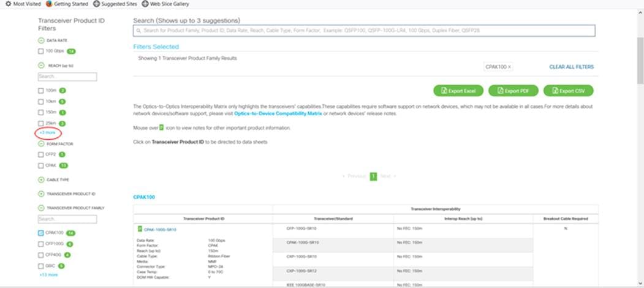This screenshot has width=644, height=288.
Task: Tick the CPAK form factor checkbox
Action: pyautogui.click(x=40, y=165)
